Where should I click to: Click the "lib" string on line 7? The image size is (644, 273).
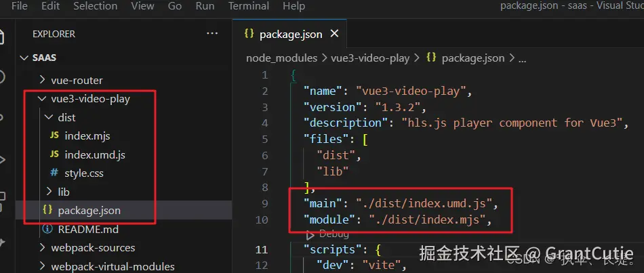pos(333,171)
